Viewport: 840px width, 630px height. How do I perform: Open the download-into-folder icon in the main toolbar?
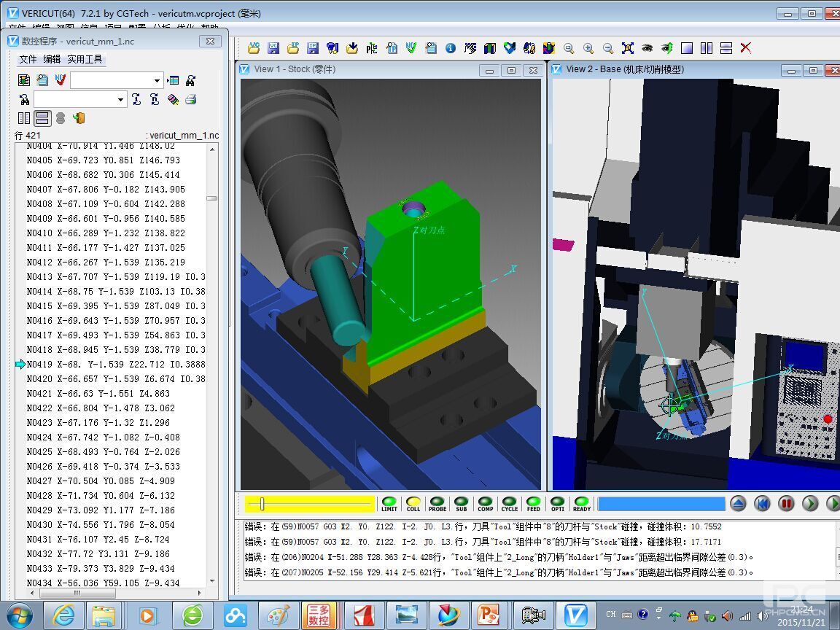tap(352, 48)
